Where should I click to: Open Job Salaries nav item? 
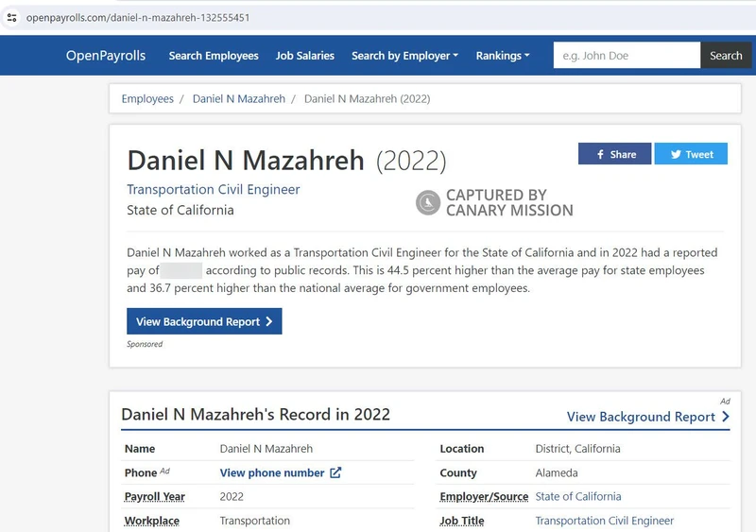click(304, 56)
